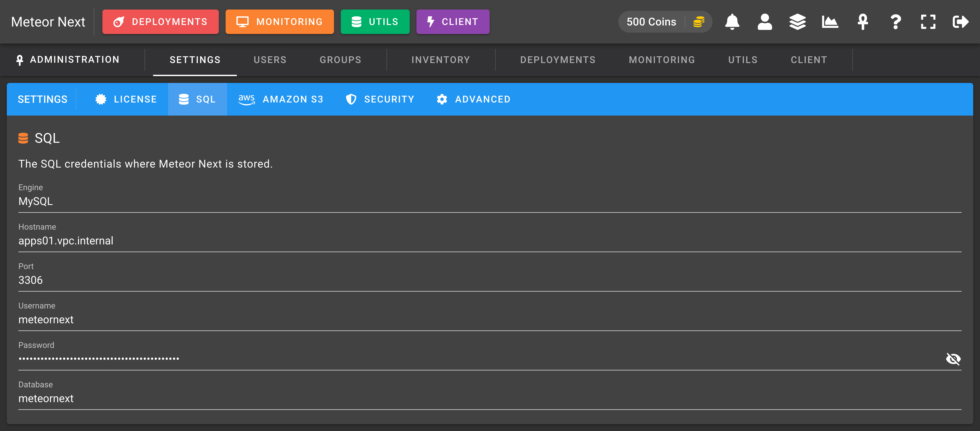
Task: Click the blue bar SETTINGS title
Action: click(43, 99)
